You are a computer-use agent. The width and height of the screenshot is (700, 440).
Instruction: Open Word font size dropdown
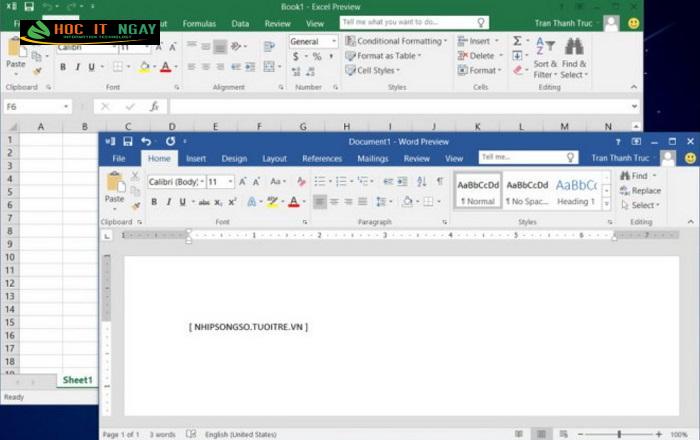coord(230,182)
